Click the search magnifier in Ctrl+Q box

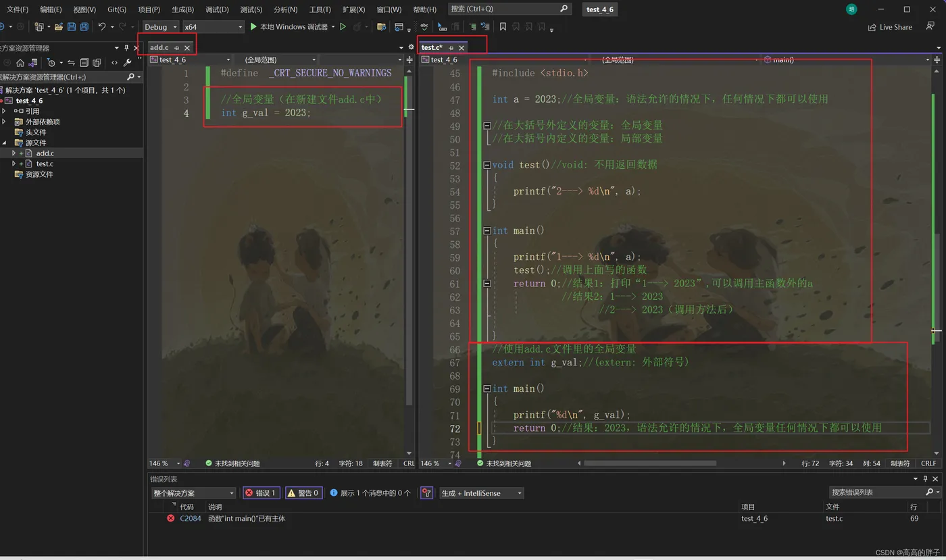click(x=564, y=9)
